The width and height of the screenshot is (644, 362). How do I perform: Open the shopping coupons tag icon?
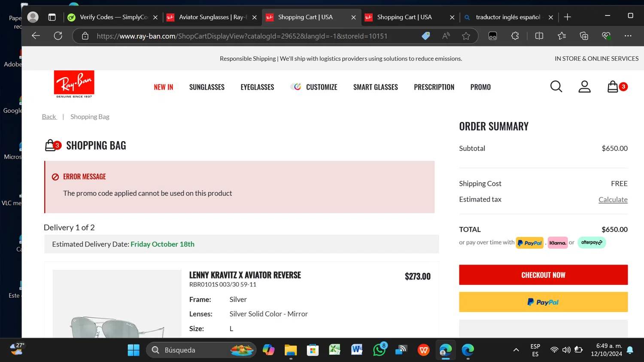click(x=425, y=36)
